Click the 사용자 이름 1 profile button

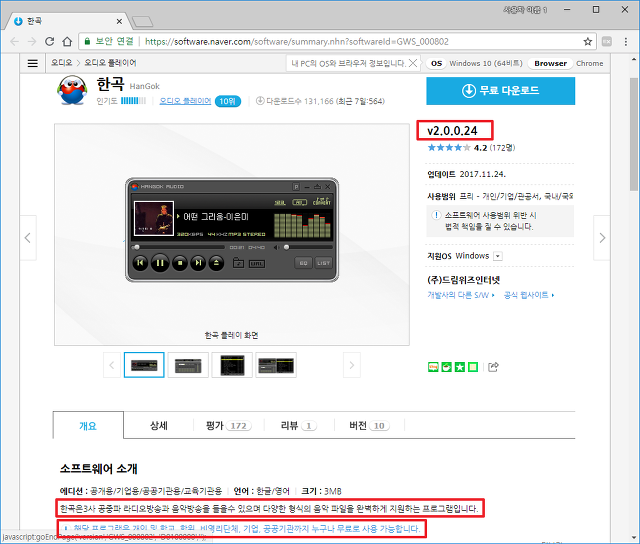coord(525,9)
